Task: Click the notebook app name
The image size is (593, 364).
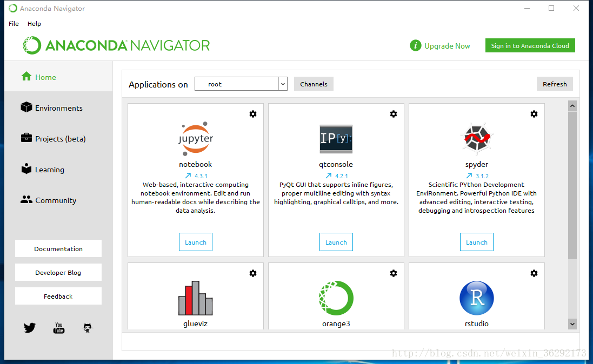Action: (196, 164)
